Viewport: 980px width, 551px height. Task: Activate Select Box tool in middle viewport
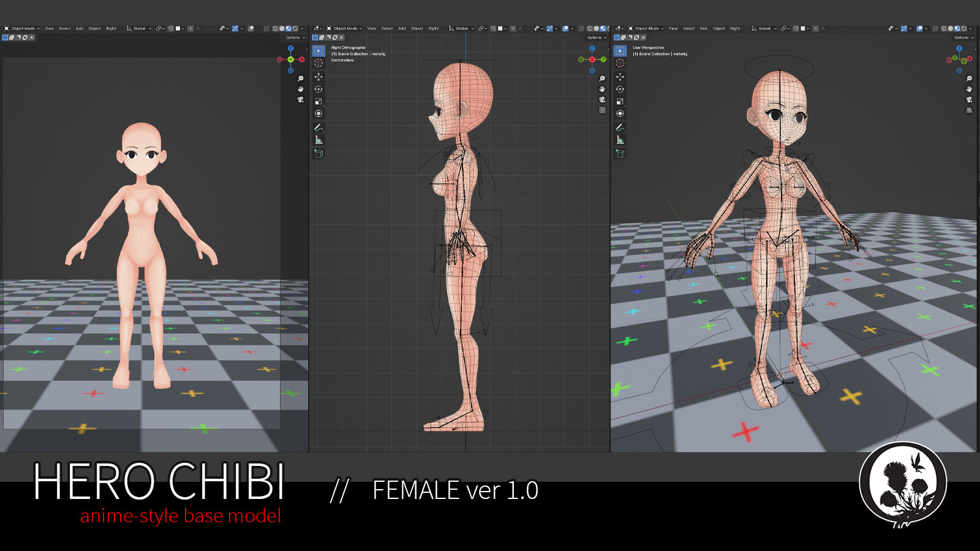point(318,51)
